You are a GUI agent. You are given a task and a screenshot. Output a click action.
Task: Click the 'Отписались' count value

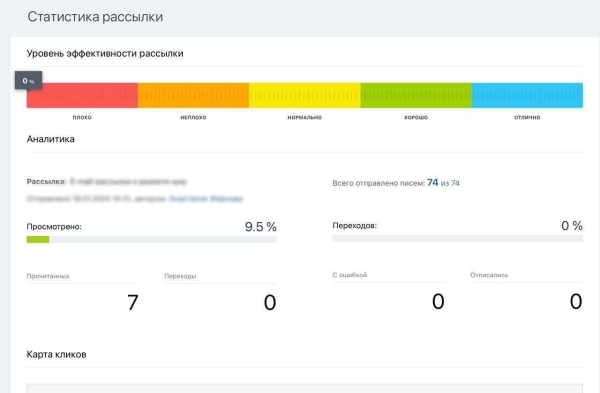tap(576, 301)
